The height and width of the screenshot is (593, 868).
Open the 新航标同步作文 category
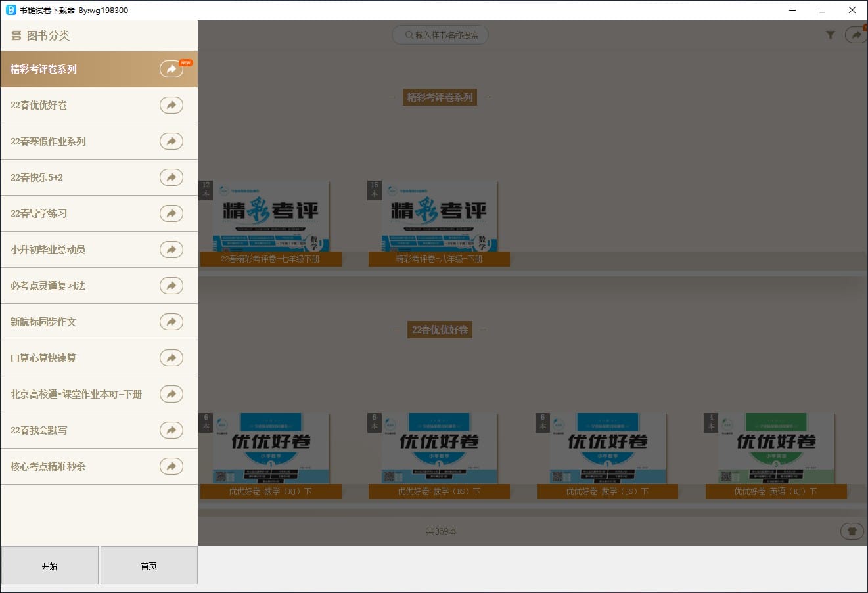[x=99, y=322]
